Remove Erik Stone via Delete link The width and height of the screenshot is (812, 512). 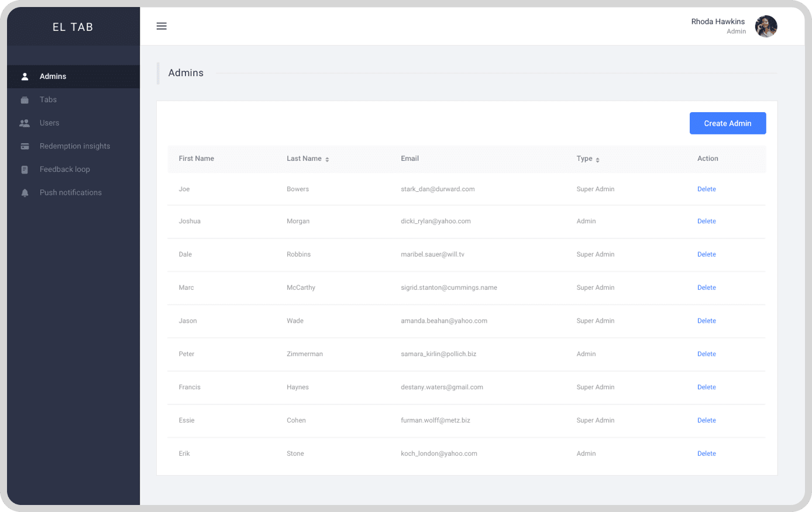tap(706, 454)
